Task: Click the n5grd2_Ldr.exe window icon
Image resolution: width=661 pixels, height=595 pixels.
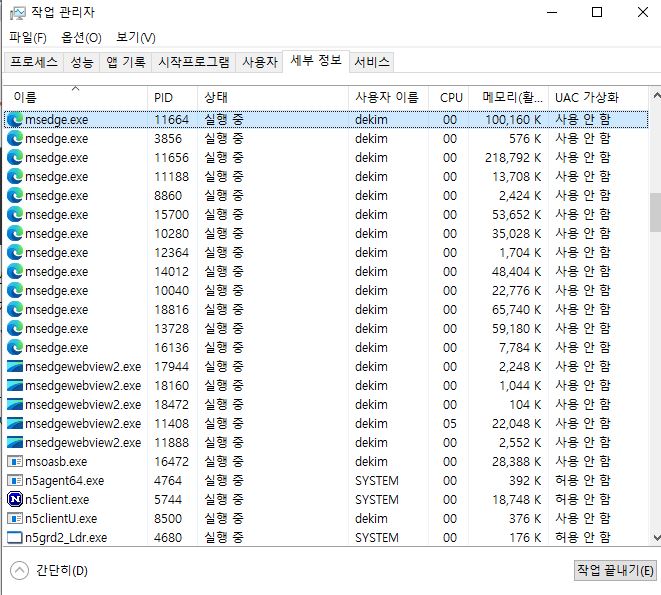Action: pos(15,538)
